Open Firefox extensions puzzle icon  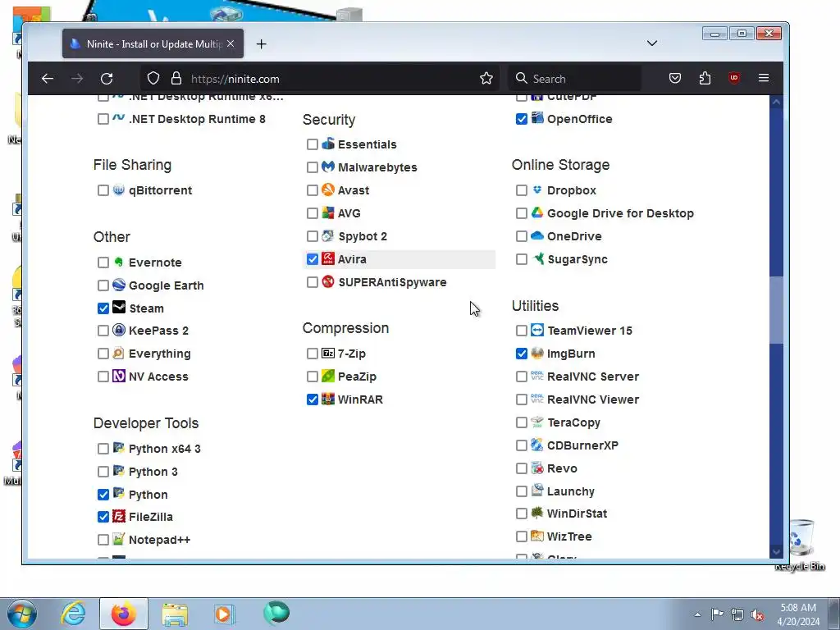pyautogui.click(x=705, y=78)
